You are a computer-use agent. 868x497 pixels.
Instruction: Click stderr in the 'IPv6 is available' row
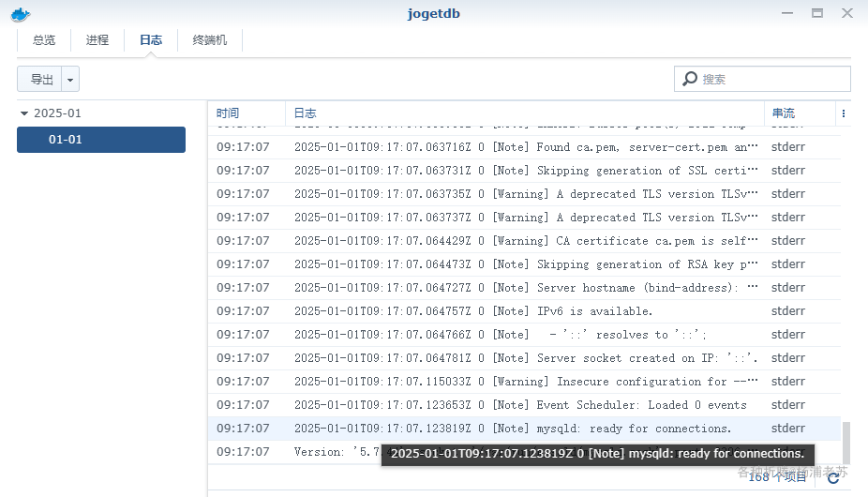(x=788, y=311)
